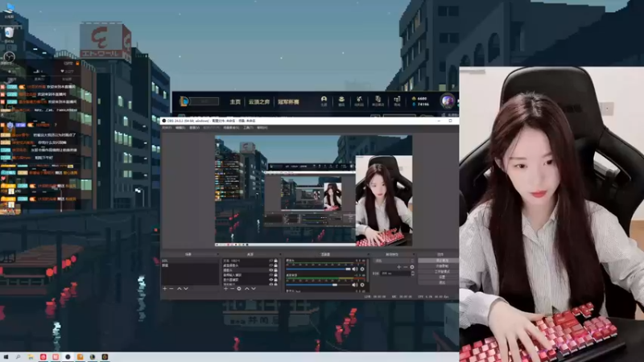Open scene transition properties gear
Image resolution: width=644 pixels, height=362 pixels.
(412, 267)
